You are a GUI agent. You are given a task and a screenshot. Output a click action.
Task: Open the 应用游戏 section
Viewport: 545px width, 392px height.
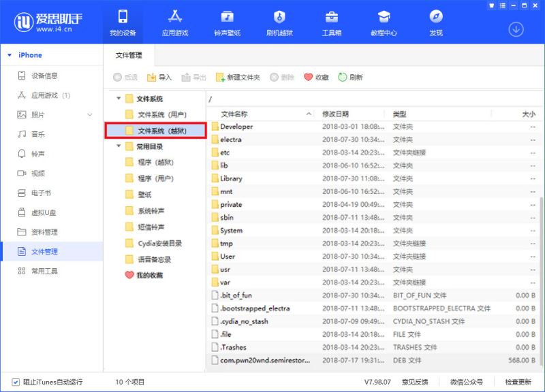click(175, 23)
